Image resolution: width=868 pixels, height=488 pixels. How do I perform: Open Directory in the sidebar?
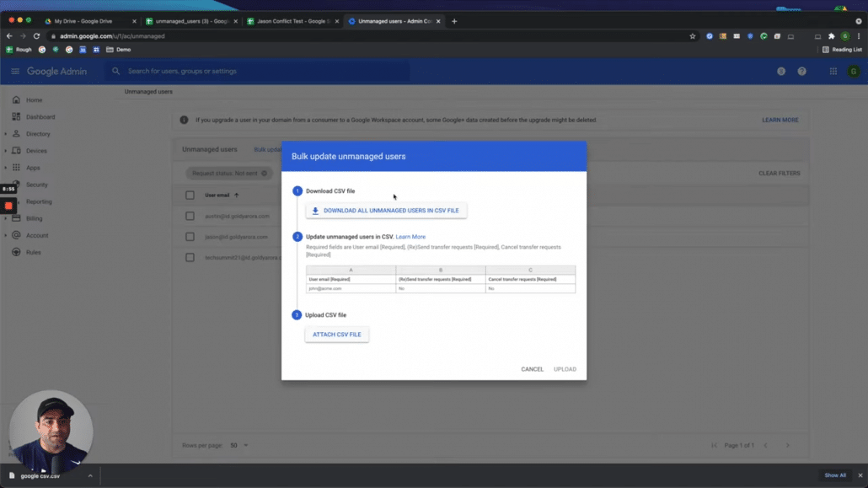click(x=38, y=134)
